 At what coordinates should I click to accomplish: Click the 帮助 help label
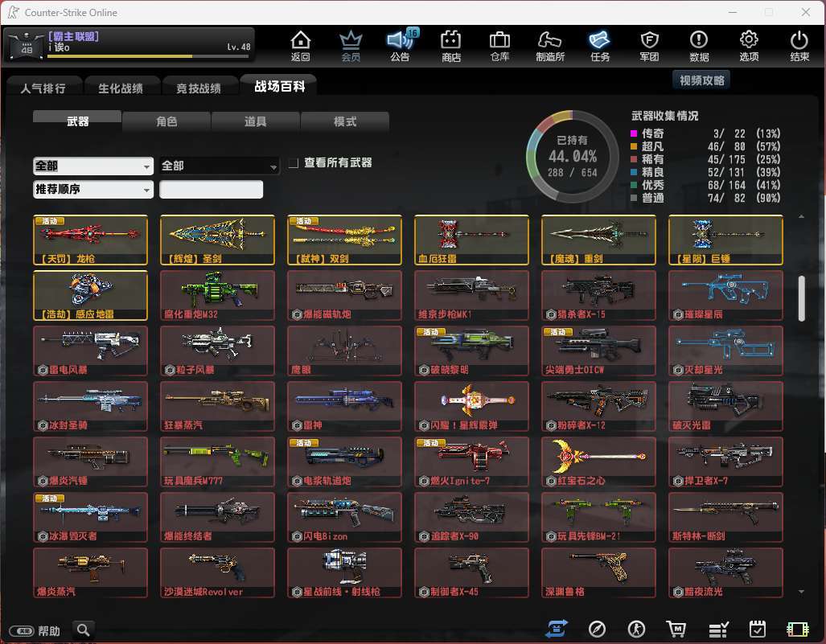tap(49, 630)
